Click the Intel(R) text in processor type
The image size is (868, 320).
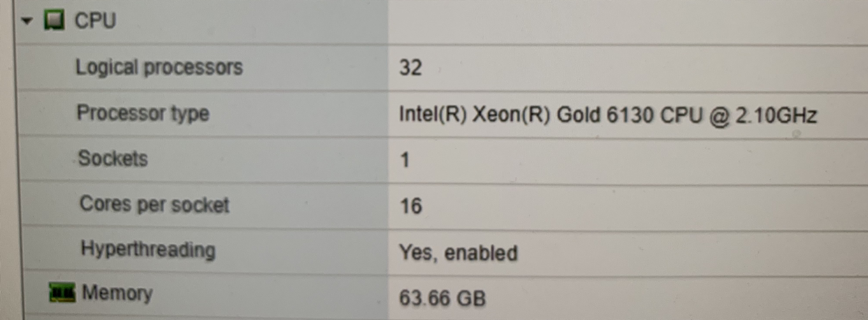(432, 114)
